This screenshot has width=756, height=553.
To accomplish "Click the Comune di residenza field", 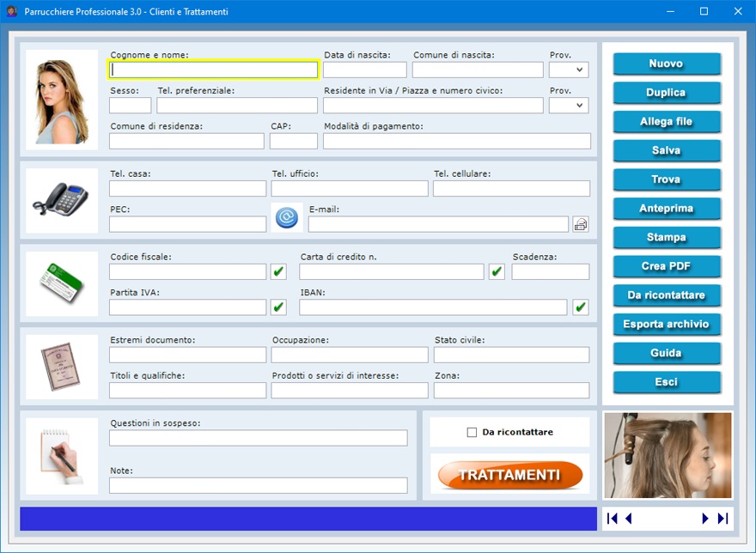I will [x=186, y=142].
